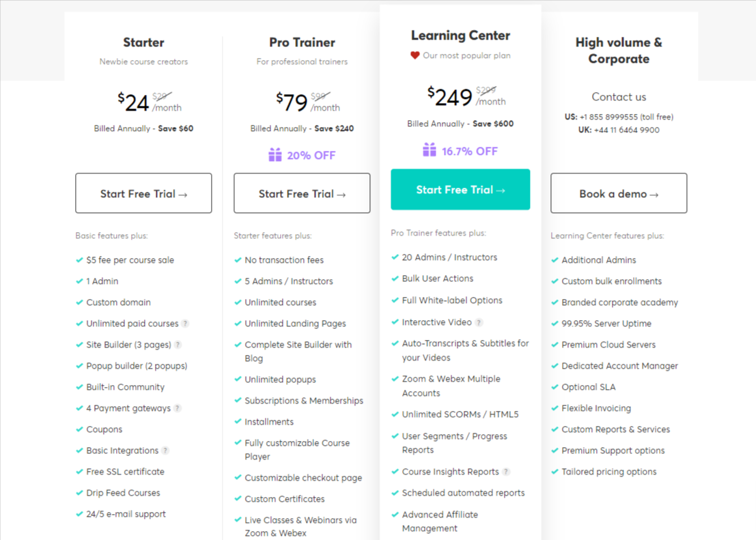Click the 16.7% OFF discount label
This screenshot has height=540, width=756.
tap(469, 151)
